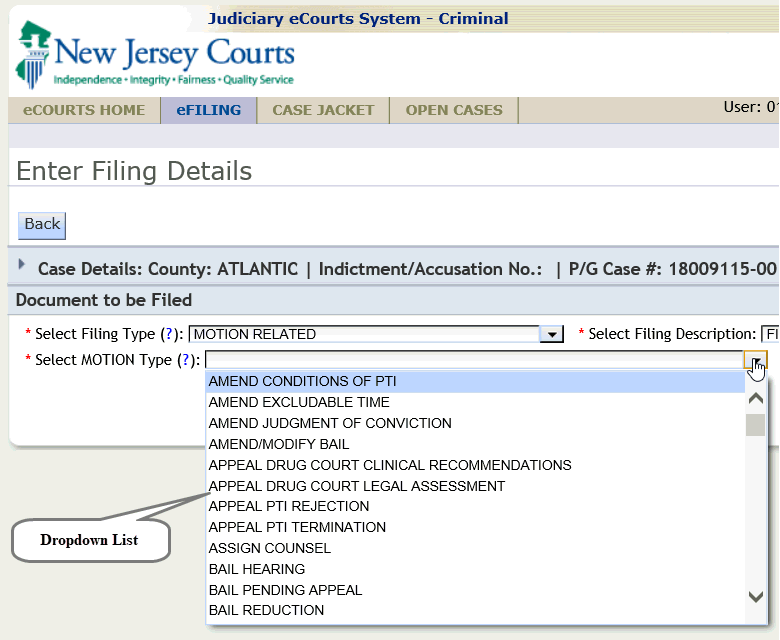Click help icon next to Select Filing Type
Screen dimensions: 780x640
tap(167, 334)
